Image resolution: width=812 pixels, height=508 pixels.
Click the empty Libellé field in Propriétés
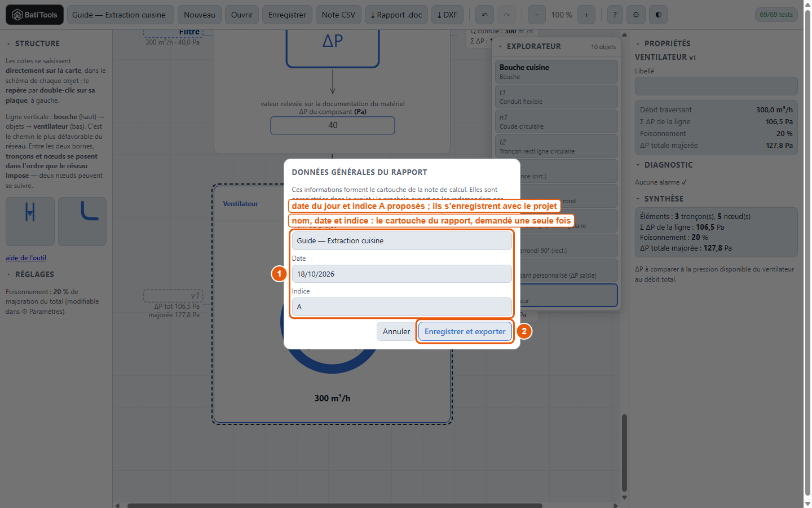[716, 86]
